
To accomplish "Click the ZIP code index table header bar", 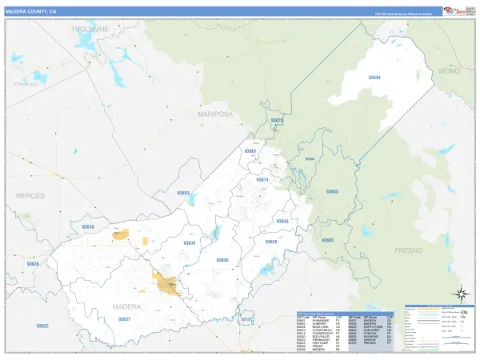I will point(345,314).
